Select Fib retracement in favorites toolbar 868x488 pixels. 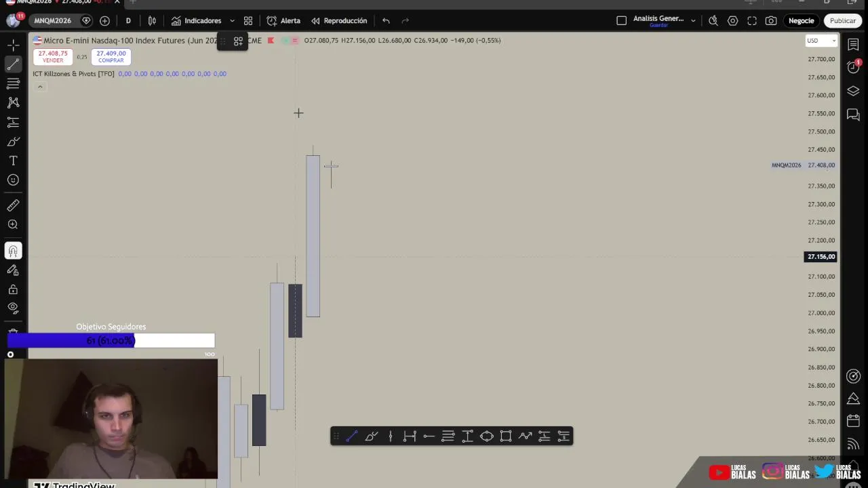click(448, 436)
